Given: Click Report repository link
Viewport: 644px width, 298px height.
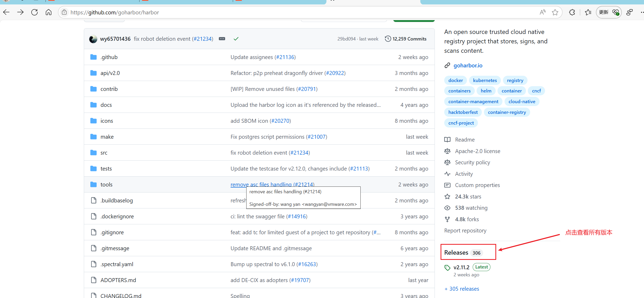Looking at the screenshot, I should 465,231.
